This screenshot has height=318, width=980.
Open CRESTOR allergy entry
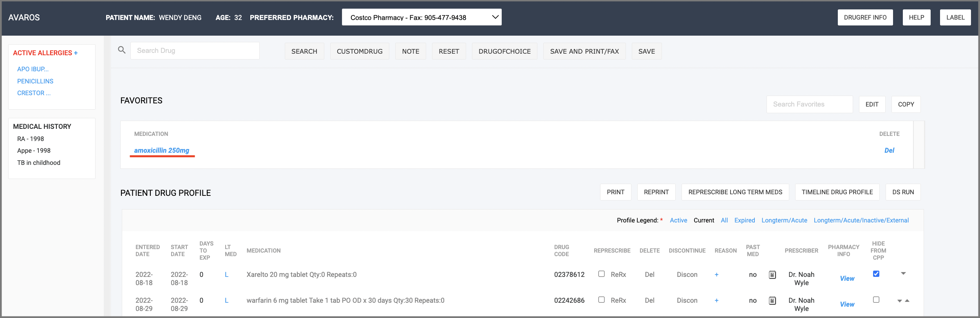pyautogui.click(x=34, y=93)
